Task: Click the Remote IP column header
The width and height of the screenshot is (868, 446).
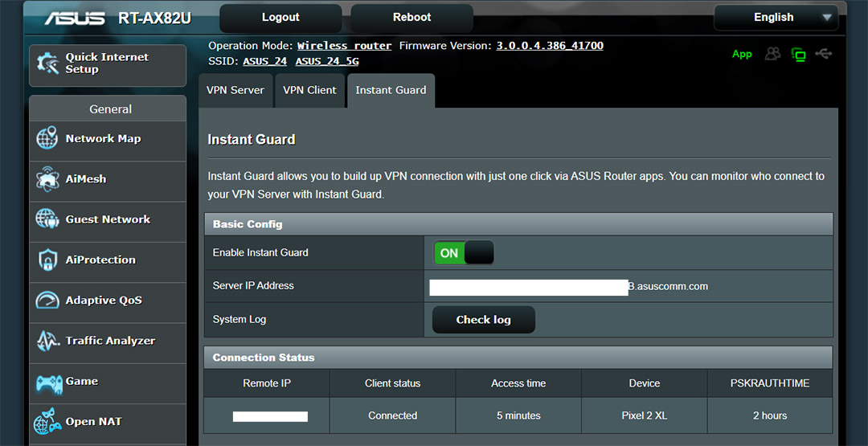Action: click(267, 383)
